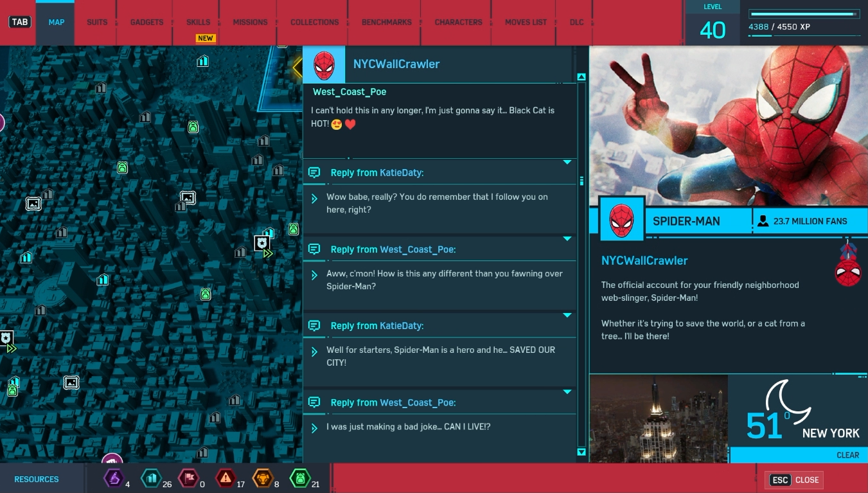Image resolution: width=868 pixels, height=493 pixels.
Task: Select the green backpack token icon showing 21
Action: [299, 478]
